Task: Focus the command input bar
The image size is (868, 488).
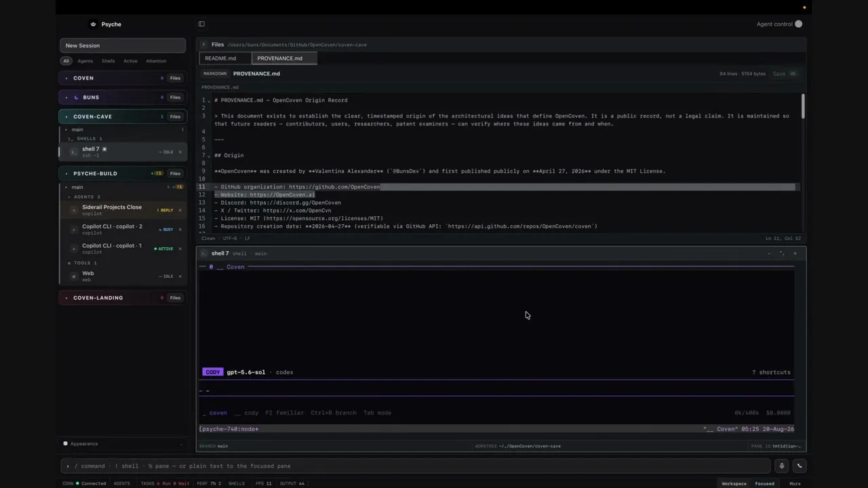Action: tap(416, 466)
